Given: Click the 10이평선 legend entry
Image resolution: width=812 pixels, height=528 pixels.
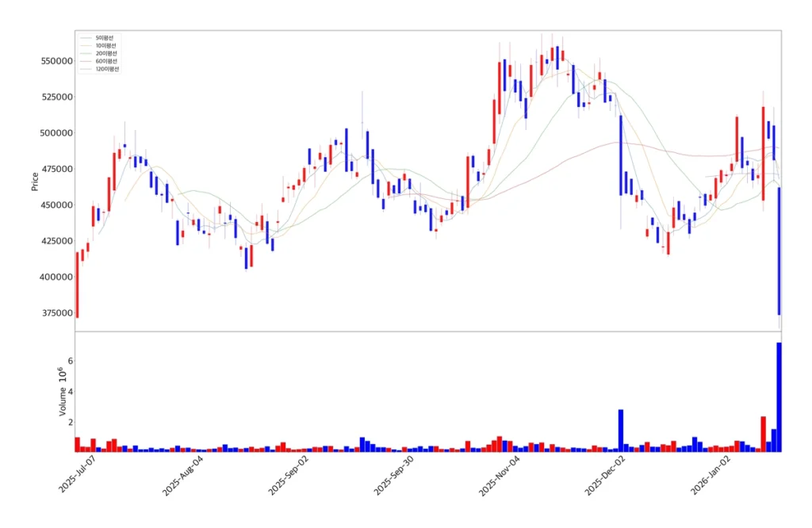Looking at the screenshot, I should pyautogui.click(x=105, y=46).
